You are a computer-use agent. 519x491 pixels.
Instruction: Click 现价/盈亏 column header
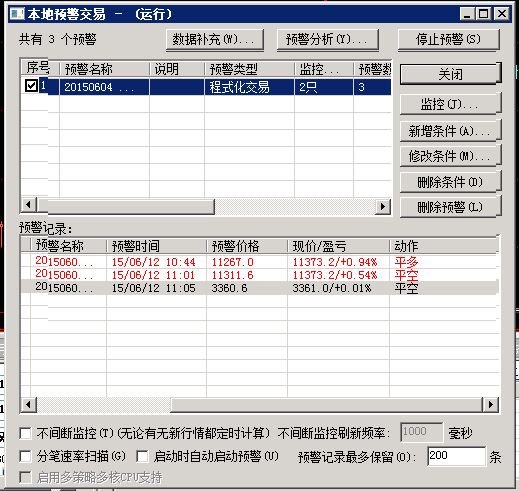tap(338, 246)
